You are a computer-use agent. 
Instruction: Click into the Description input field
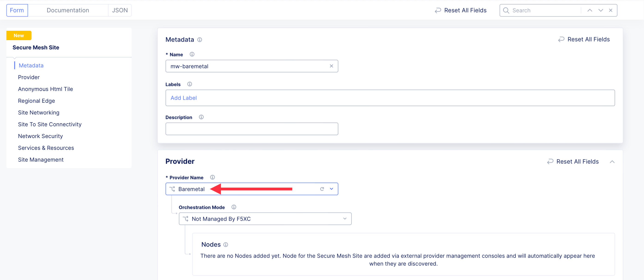click(x=251, y=129)
